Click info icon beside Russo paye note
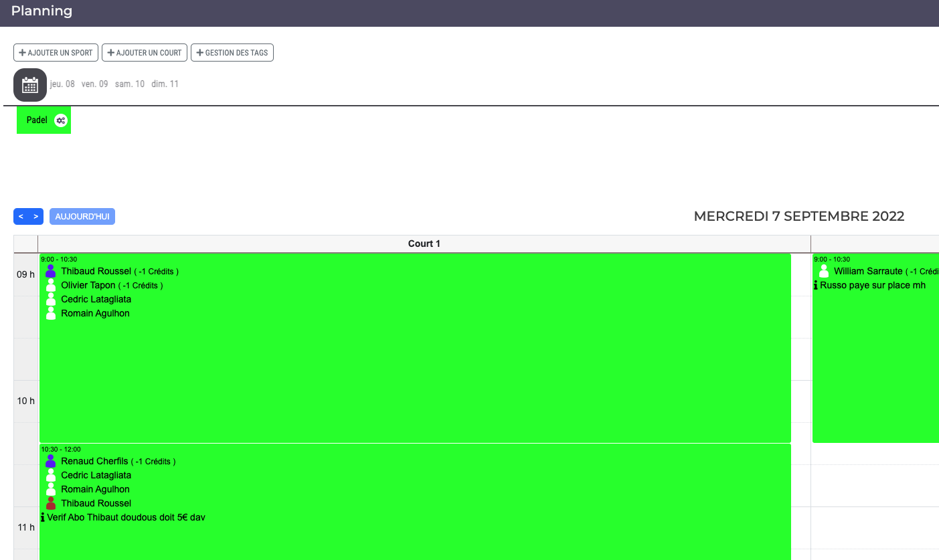 (x=816, y=286)
